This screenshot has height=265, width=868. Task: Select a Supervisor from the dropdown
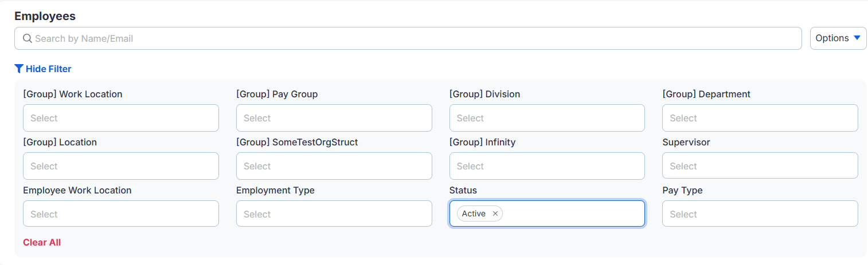[760, 166]
